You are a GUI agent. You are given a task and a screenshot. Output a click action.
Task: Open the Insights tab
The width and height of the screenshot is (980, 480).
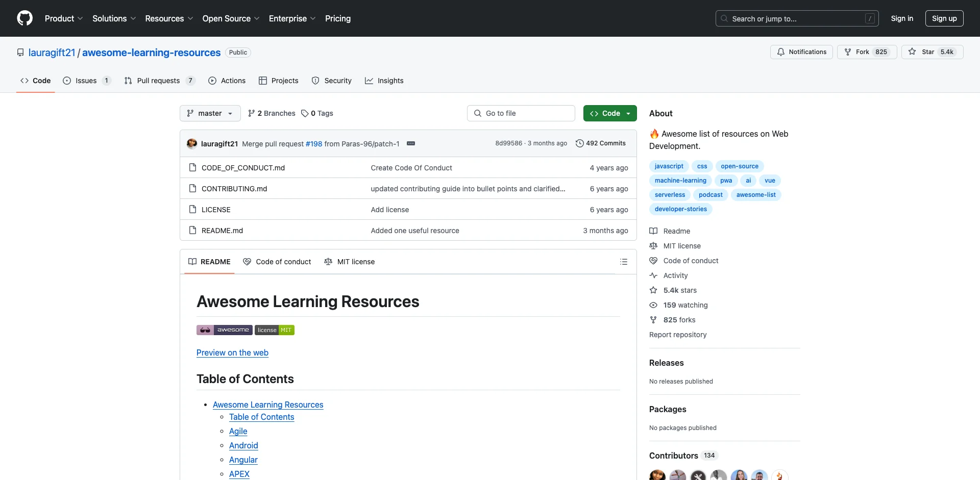point(384,81)
